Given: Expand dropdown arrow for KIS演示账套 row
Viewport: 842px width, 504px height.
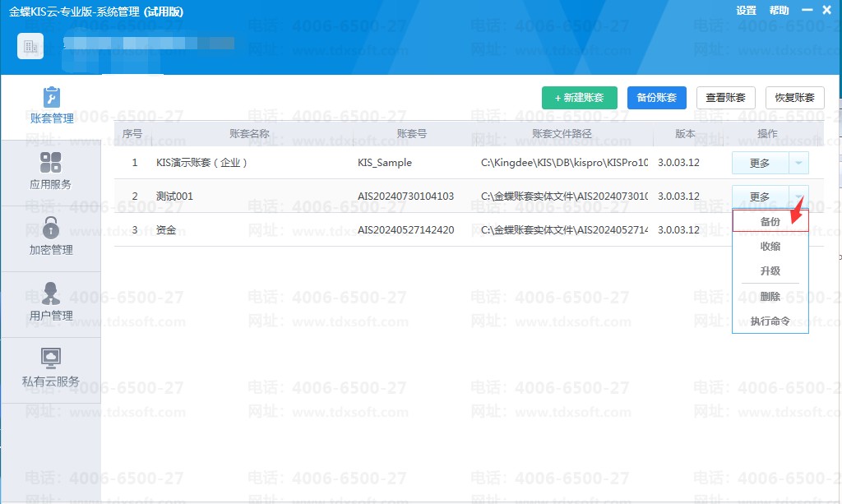Looking at the screenshot, I should click(798, 163).
